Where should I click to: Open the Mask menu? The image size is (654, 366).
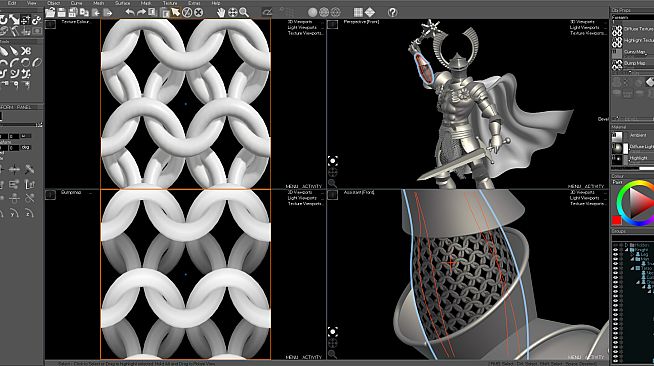[146, 3]
